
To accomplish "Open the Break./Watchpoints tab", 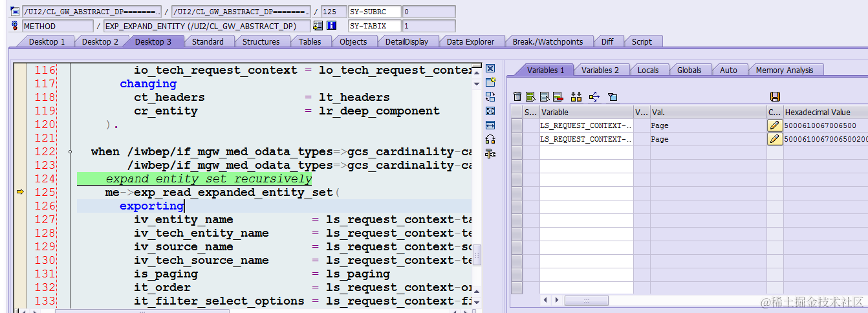I will tap(548, 41).
